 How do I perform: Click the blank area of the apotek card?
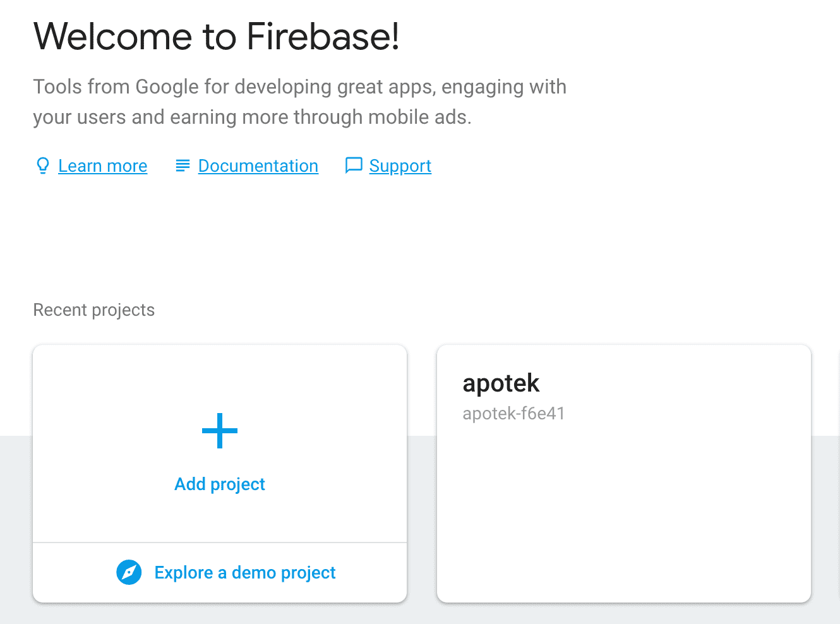coord(624,512)
